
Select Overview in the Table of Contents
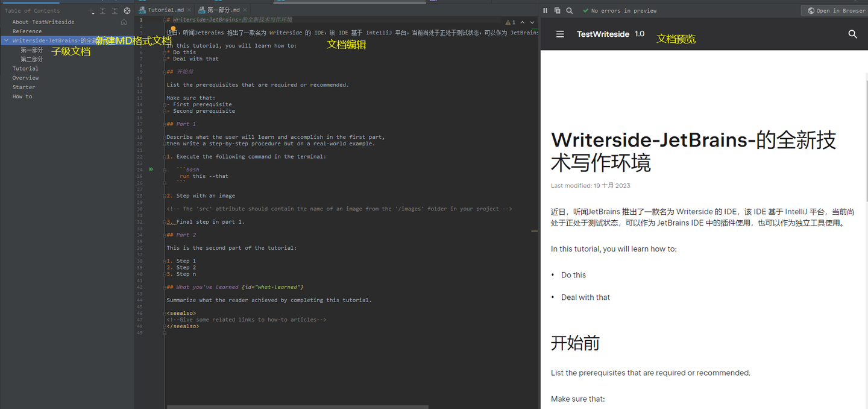click(26, 77)
